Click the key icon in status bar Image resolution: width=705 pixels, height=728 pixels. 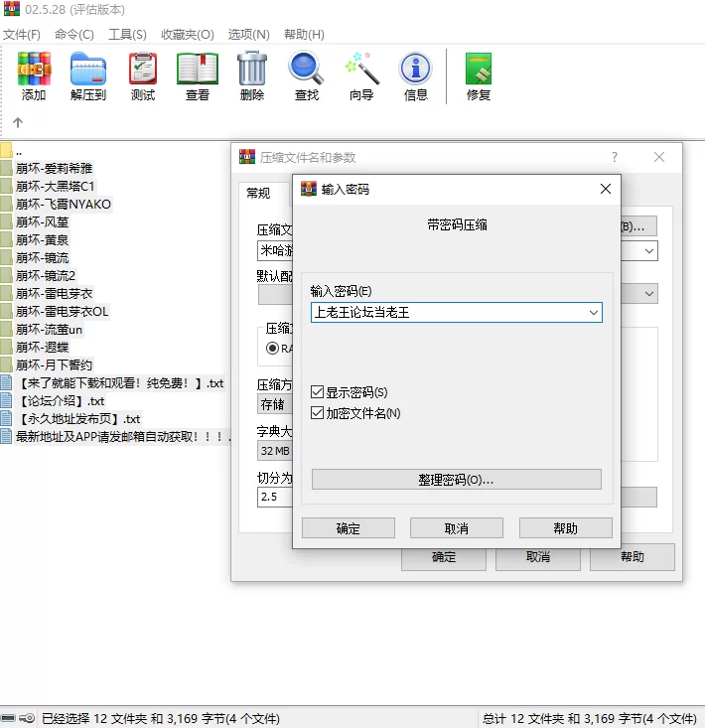pos(28,718)
